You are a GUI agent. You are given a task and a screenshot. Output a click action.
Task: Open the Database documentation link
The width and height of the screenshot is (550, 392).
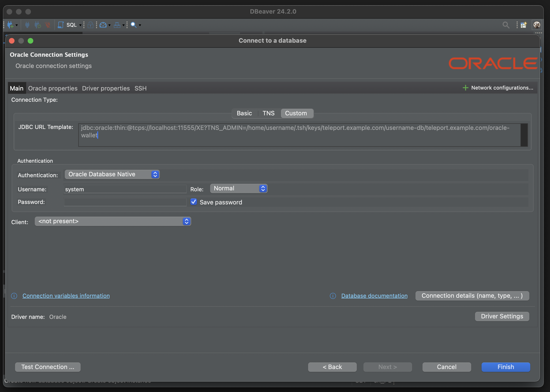tap(374, 296)
